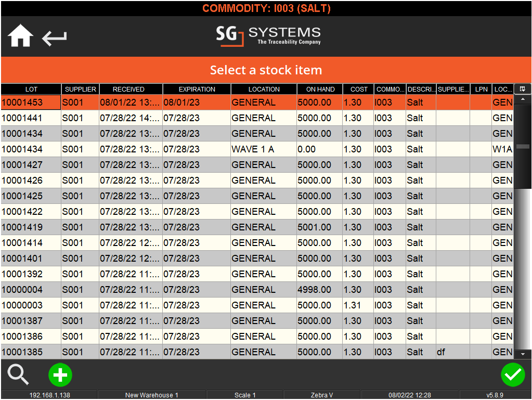The width and height of the screenshot is (532, 400).
Task: Click the ON HAND column header
Action: (x=319, y=89)
